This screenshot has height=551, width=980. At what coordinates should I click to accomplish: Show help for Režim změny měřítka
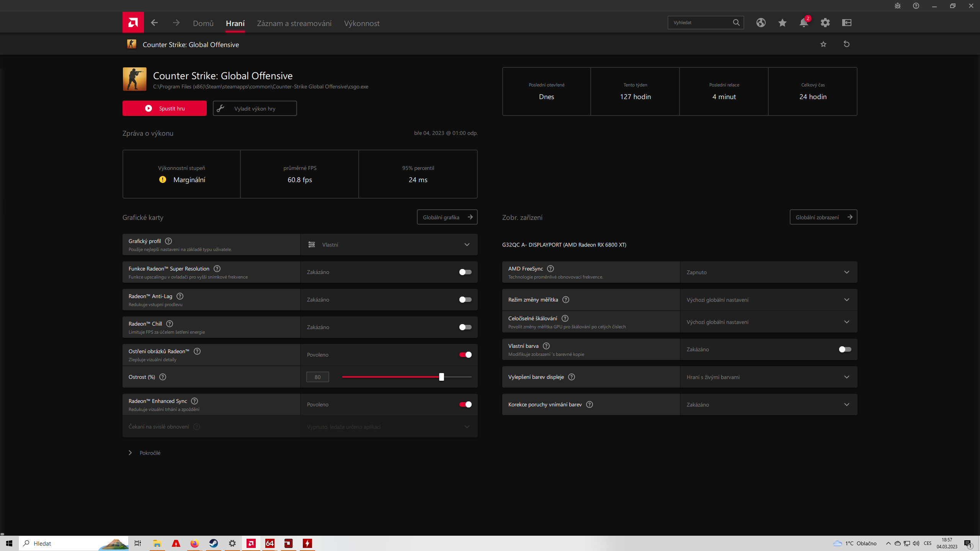coord(566,300)
